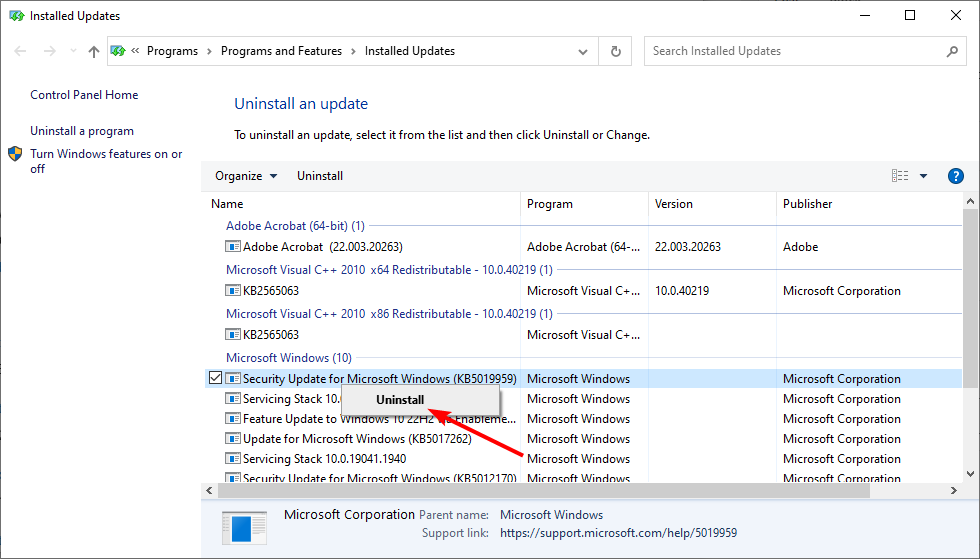Click the KB2565063 icon under x86 Redistributable
Screen dimensions: 980x559
pyautogui.click(x=232, y=334)
